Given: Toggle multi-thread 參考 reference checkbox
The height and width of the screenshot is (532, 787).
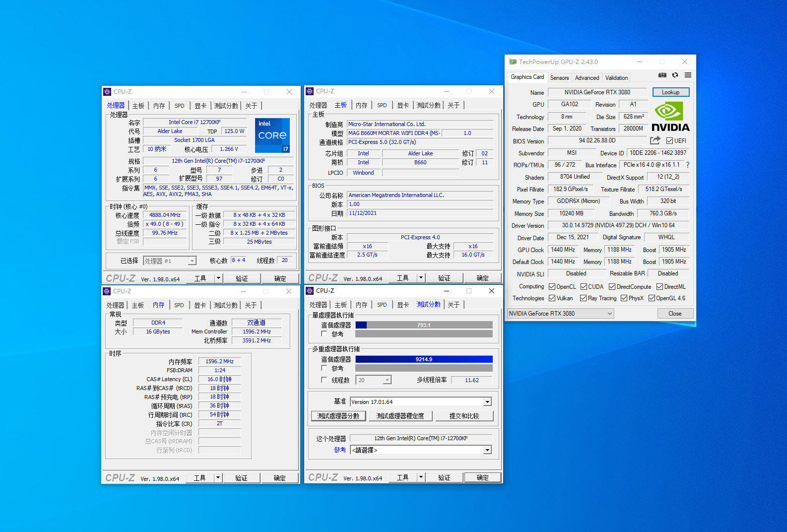Looking at the screenshot, I should tap(324, 368).
